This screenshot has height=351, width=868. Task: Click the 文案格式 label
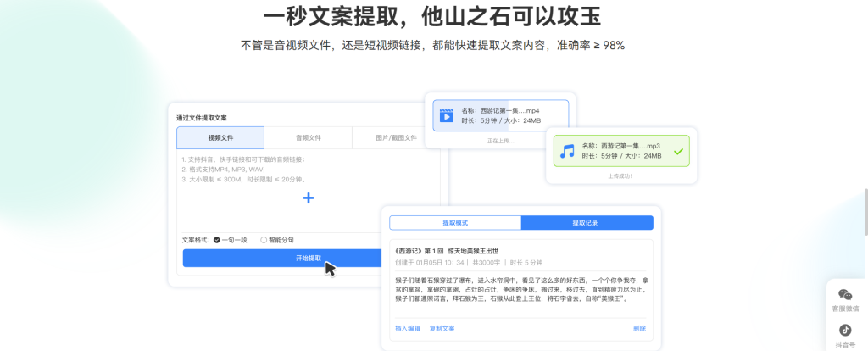(196, 240)
